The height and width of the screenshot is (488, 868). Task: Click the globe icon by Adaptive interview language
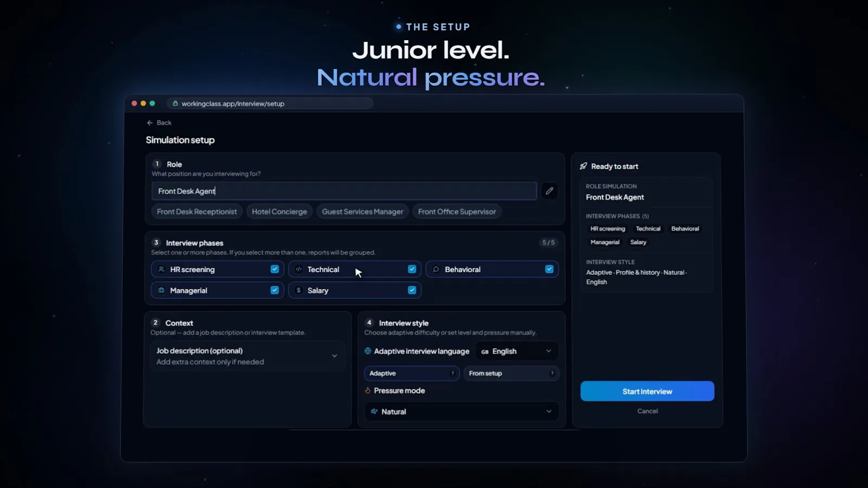point(368,351)
